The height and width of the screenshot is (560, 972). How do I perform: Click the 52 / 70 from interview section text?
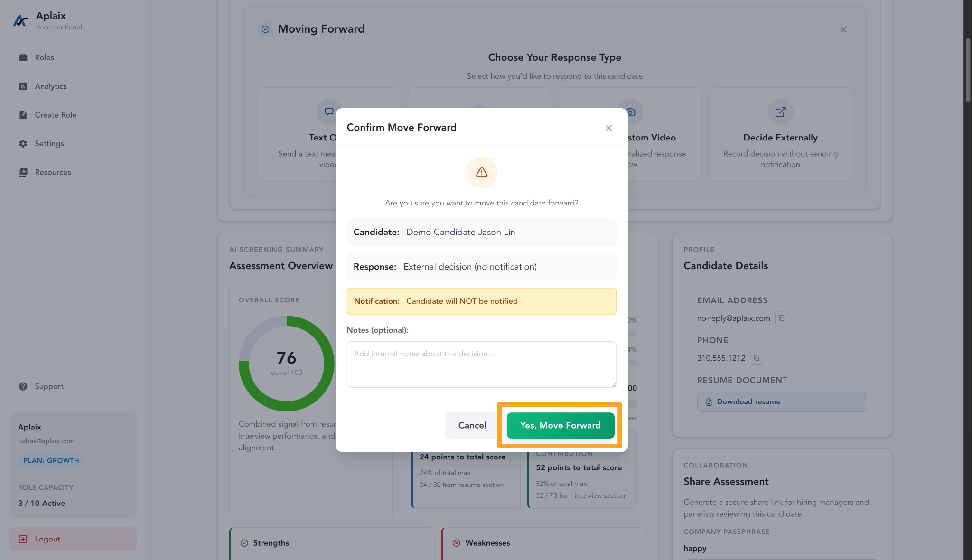(x=580, y=496)
